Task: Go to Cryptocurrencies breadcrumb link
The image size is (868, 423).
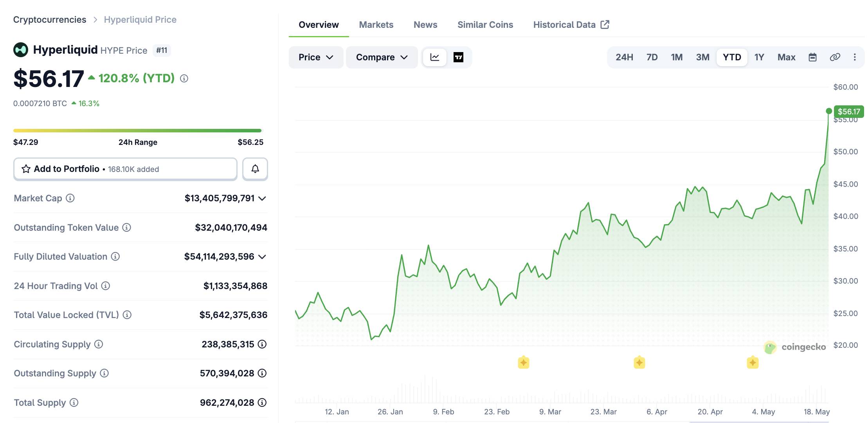Action: tap(50, 20)
